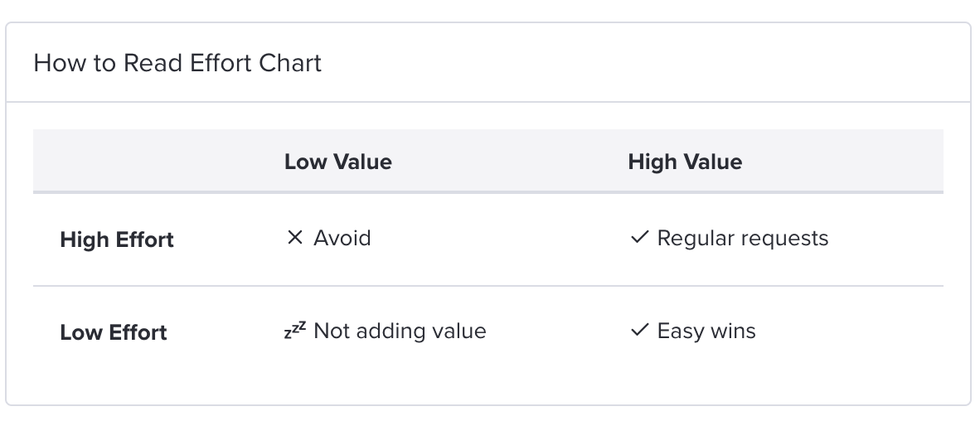The height and width of the screenshot is (421, 980).
Task: Click the card header bar right of title
Action: click(643, 62)
